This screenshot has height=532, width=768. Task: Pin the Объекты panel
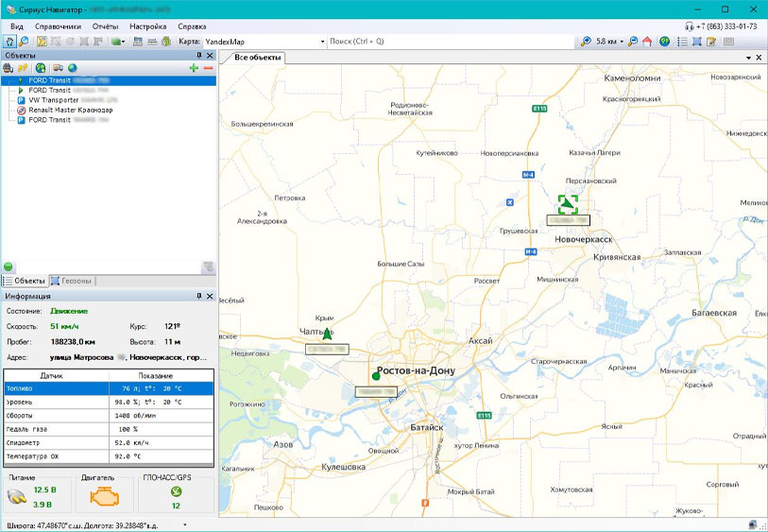pyautogui.click(x=199, y=56)
